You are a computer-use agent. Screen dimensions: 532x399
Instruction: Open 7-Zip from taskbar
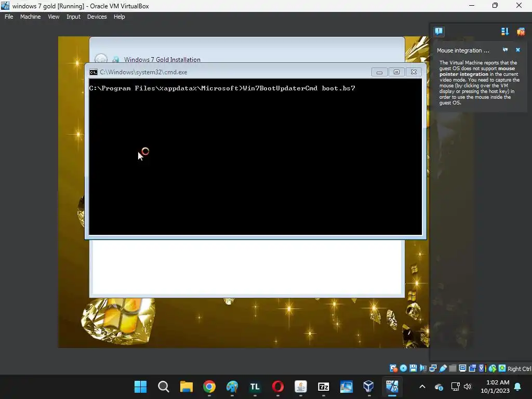[x=323, y=387]
